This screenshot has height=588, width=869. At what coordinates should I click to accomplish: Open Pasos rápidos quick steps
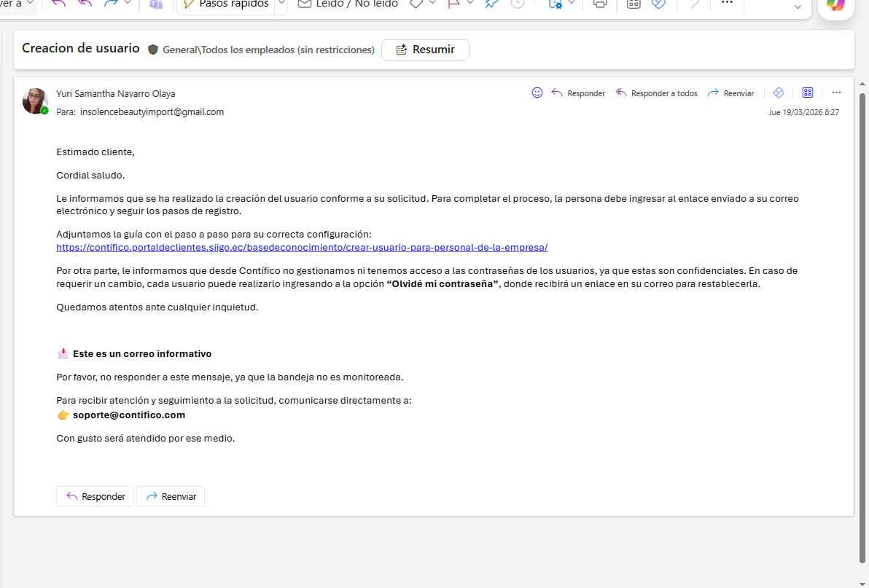[225, 4]
